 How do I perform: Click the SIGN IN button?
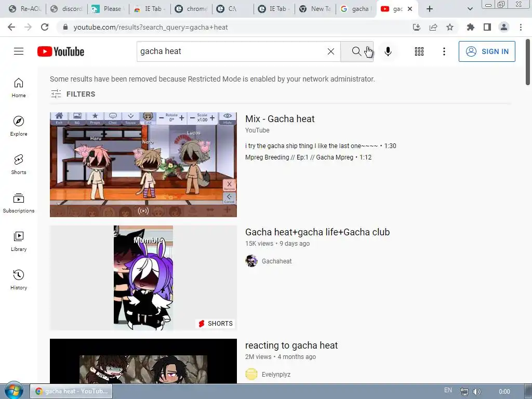487,51
